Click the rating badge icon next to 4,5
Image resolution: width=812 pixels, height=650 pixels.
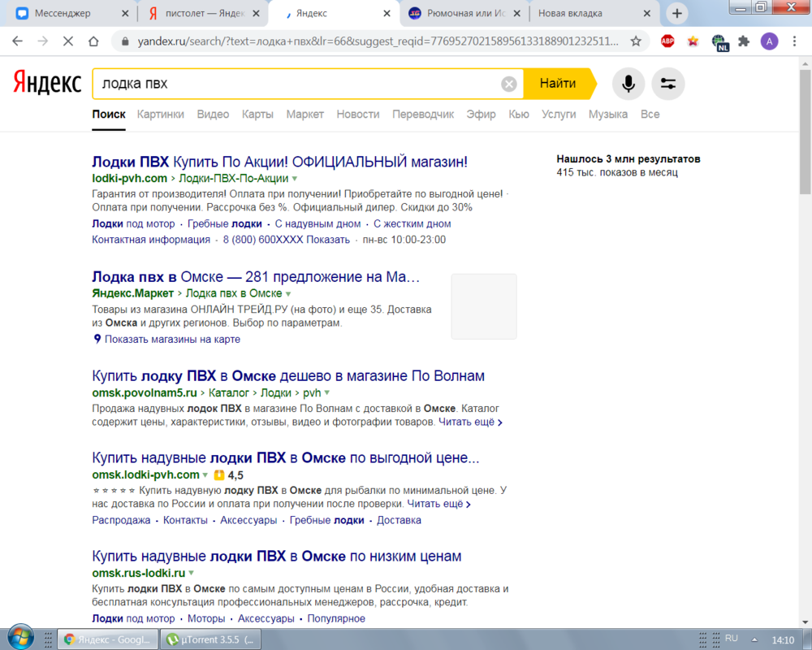[219, 474]
